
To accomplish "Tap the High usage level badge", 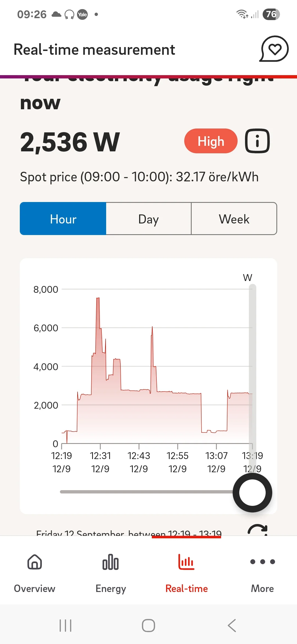I will 211,141.
